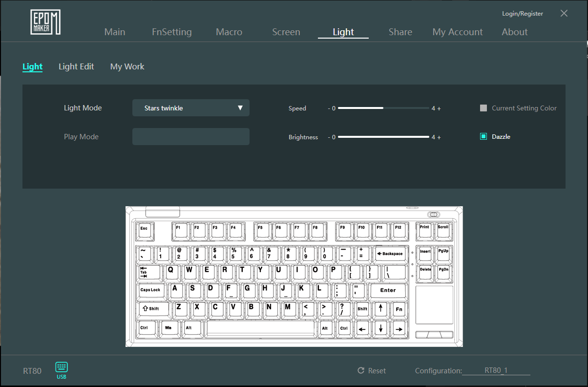The height and width of the screenshot is (387, 588).
Task: Click the Enter key on keyboard diagram
Action: pos(388,290)
